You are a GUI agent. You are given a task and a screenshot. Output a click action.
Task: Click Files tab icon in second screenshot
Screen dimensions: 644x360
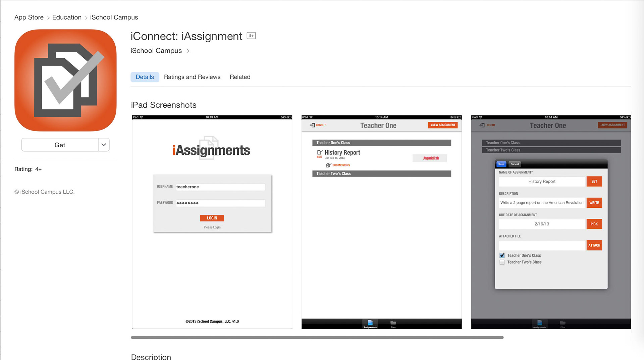click(393, 324)
